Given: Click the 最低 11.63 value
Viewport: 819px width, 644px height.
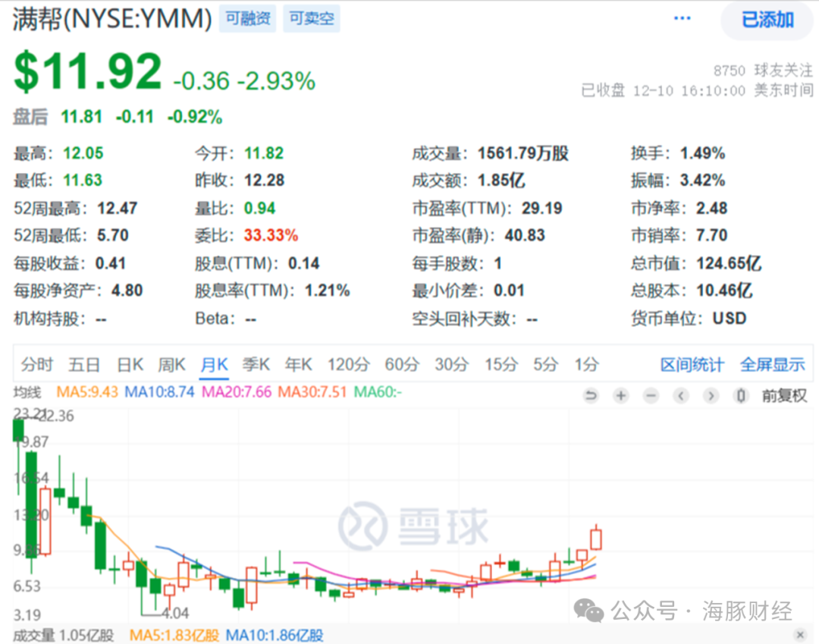Looking at the screenshot, I should click(x=83, y=181).
